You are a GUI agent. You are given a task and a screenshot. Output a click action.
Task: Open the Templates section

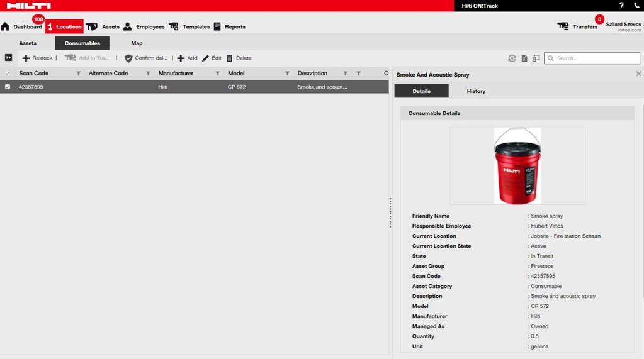189,26
